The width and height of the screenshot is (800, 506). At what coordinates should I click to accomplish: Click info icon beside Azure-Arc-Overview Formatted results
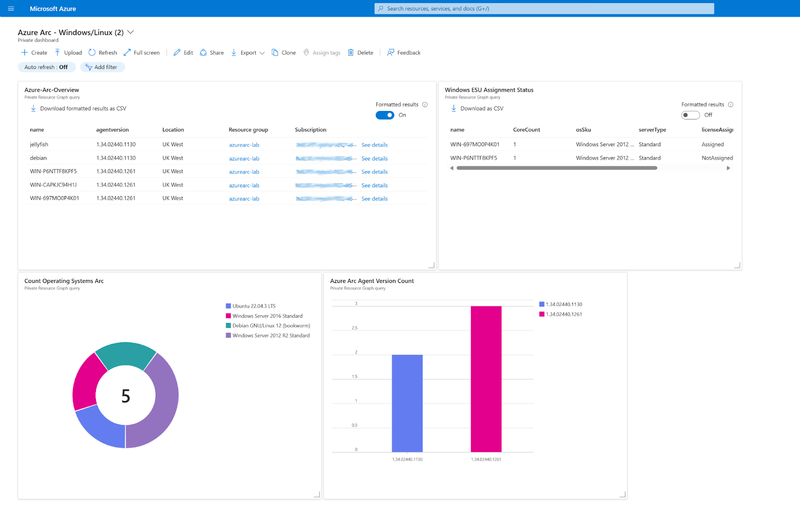pos(425,105)
